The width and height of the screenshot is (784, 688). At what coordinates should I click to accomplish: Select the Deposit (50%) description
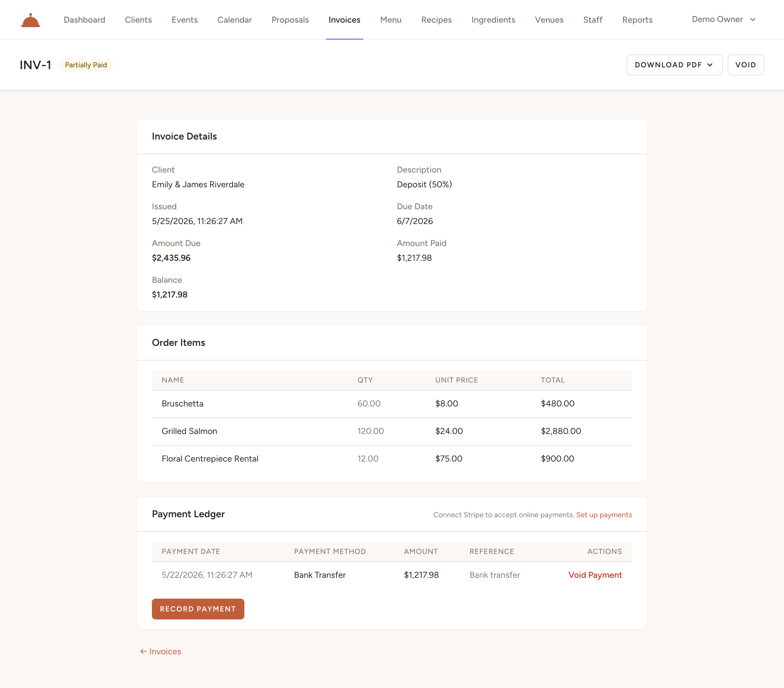point(424,184)
